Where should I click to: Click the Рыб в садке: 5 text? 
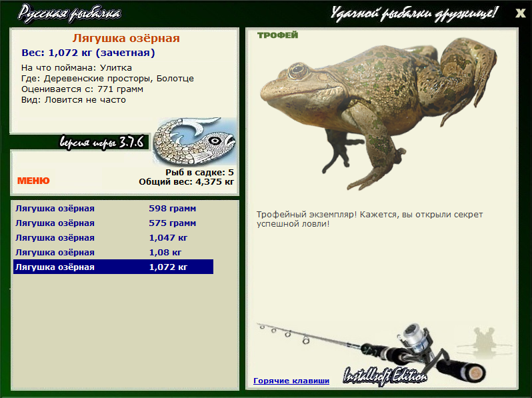tap(199, 173)
